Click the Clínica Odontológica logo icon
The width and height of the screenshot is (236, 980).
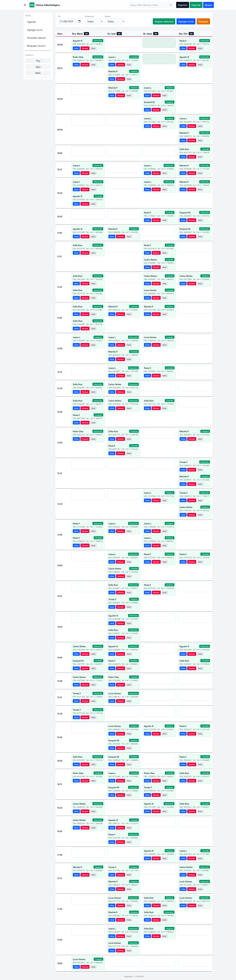click(32, 5)
